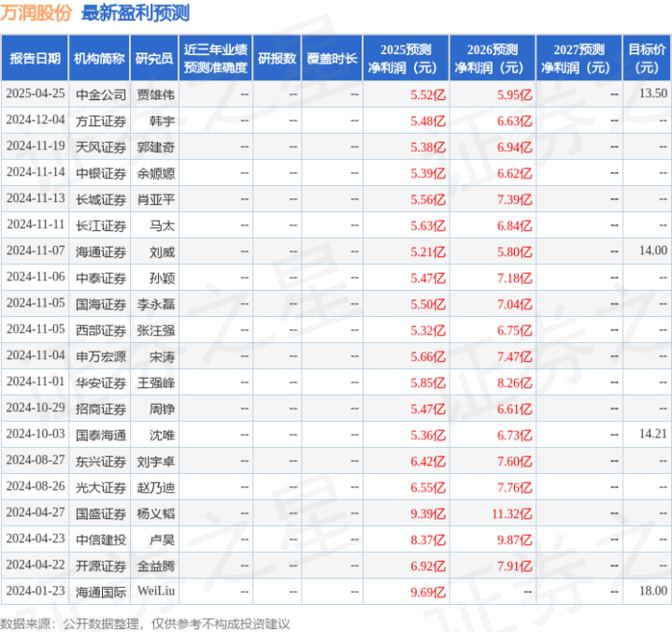The width and height of the screenshot is (672, 632).
Task: Click the 万润股份 title text
Action: [x=36, y=13]
